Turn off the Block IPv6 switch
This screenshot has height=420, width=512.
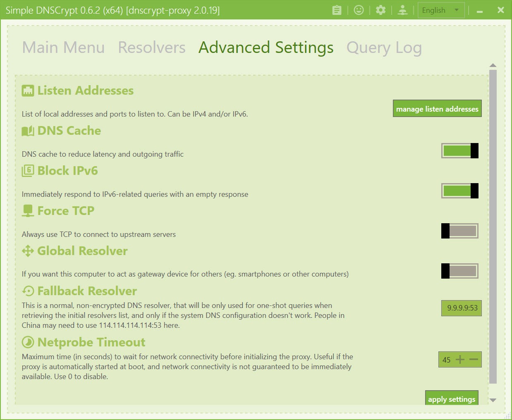[459, 191]
